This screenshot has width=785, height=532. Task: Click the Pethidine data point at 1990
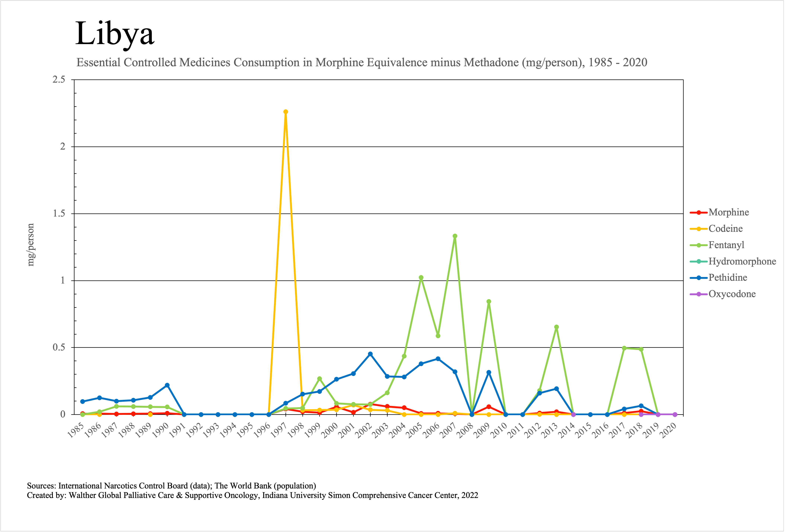167,385
